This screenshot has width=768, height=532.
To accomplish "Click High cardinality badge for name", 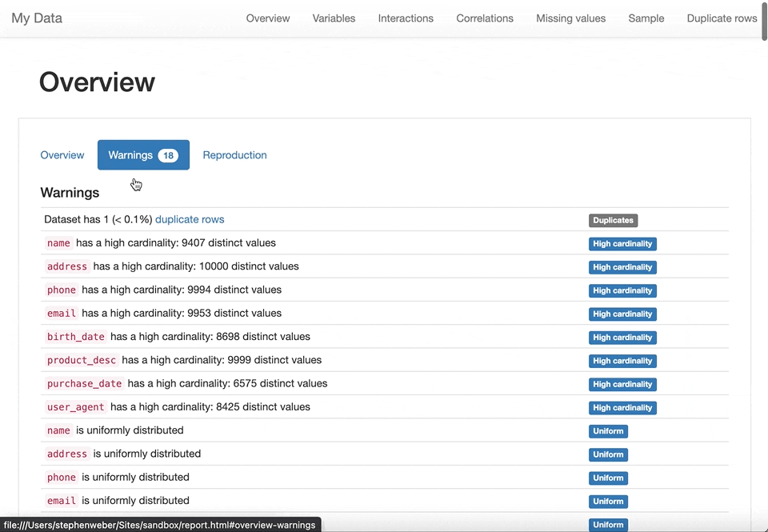I will 622,244.
